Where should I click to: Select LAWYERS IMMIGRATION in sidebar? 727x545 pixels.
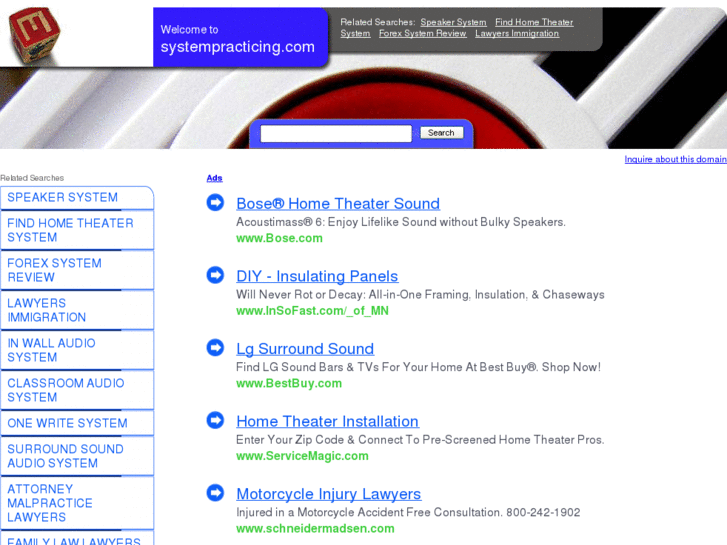point(77,310)
